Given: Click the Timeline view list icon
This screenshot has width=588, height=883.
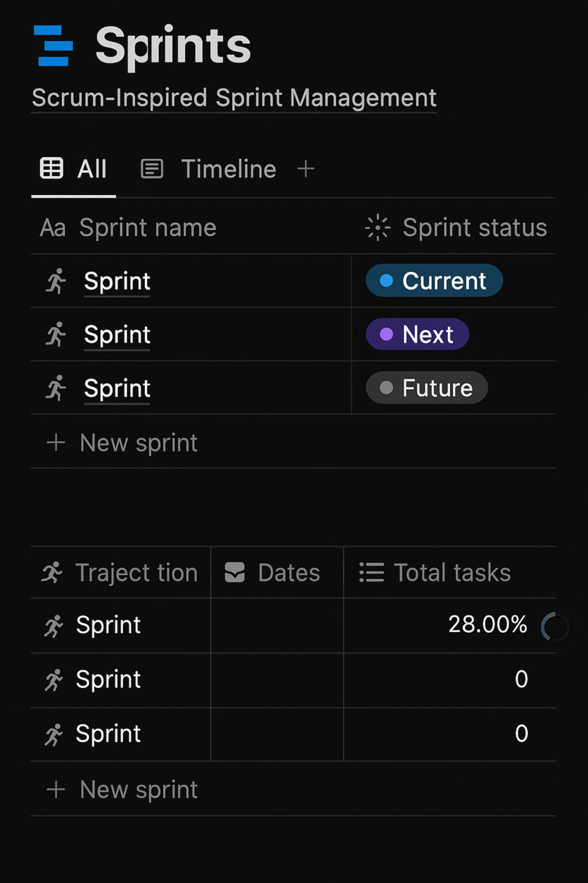Looking at the screenshot, I should pyautogui.click(x=152, y=169).
